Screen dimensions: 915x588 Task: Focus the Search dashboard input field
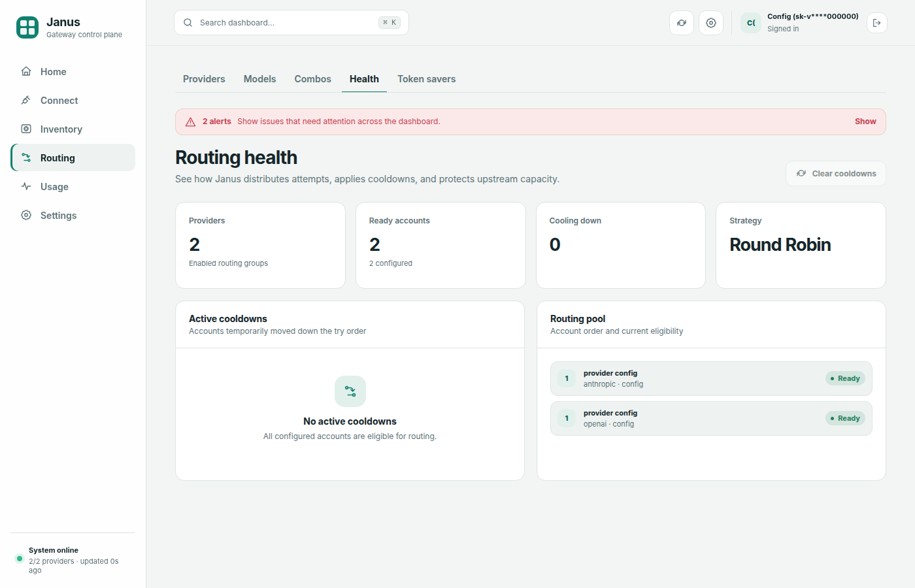[291, 22]
